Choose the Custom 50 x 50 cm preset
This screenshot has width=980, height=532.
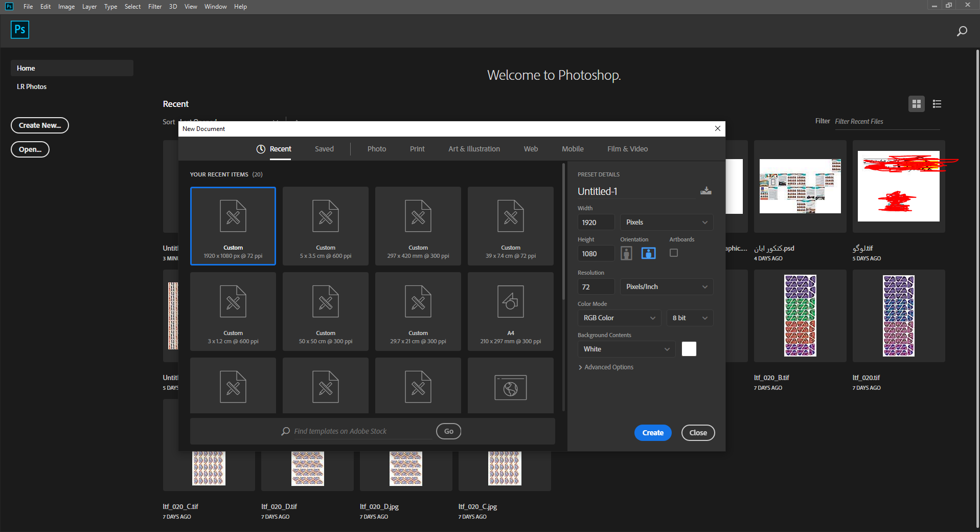click(x=326, y=311)
